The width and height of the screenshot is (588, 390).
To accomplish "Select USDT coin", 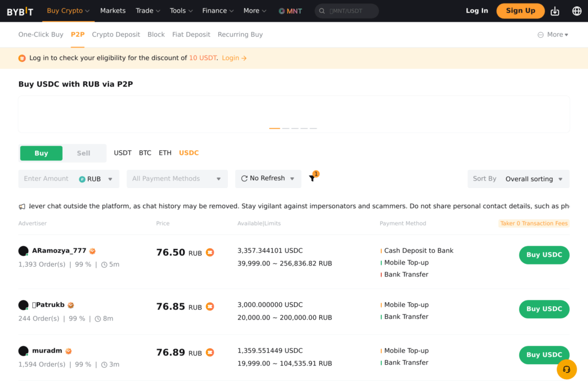I will pos(123,153).
